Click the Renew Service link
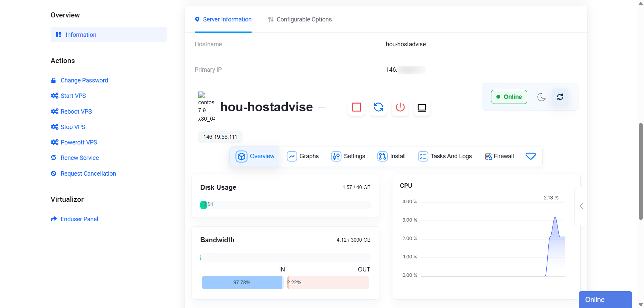 [x=79, y=158]
